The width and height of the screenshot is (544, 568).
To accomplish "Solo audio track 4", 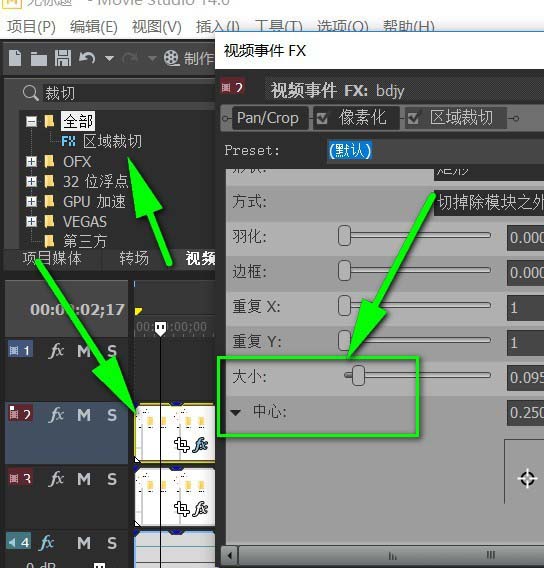I will 112,543.
